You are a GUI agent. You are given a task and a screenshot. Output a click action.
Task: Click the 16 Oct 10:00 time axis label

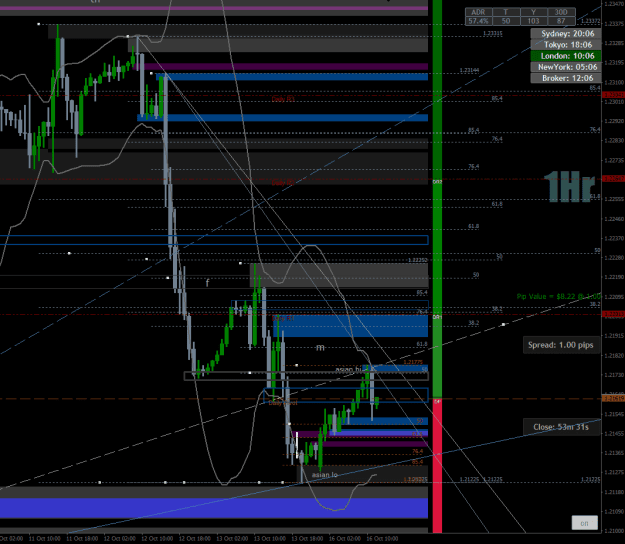click(x=382, y=538)
